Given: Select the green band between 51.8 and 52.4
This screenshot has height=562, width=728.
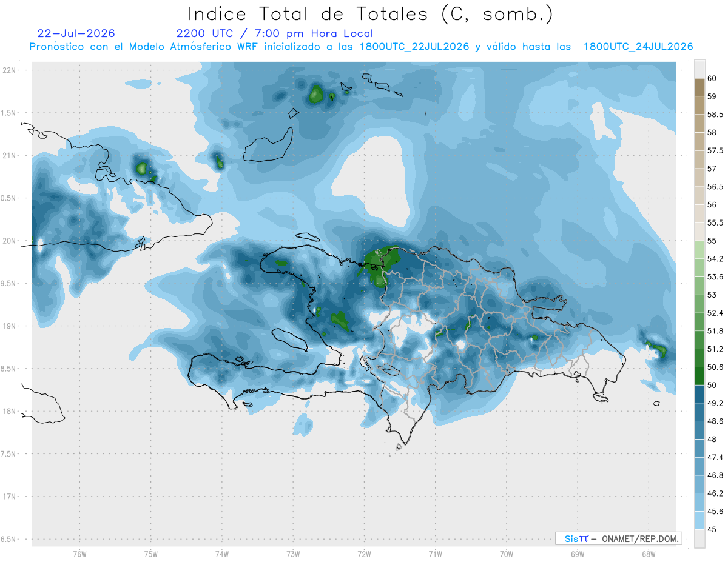Looking at the screenshot, I should click(x=699, y=322).
